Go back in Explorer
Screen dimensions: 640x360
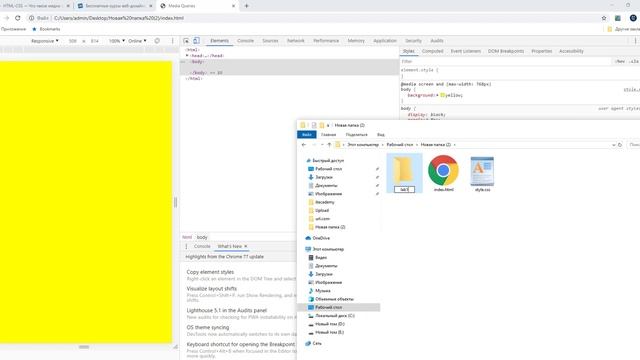pos(304,145)
